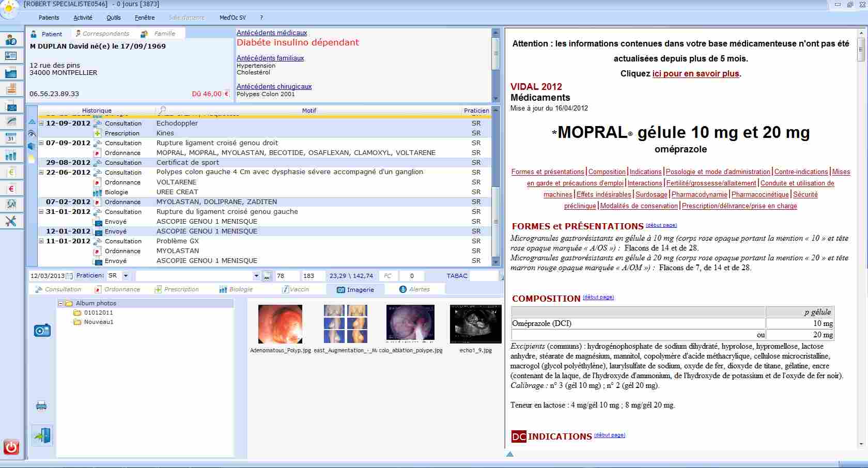Follow the Contre-indications link
This screenshot has width=868, height=468.
pos(801,172)
